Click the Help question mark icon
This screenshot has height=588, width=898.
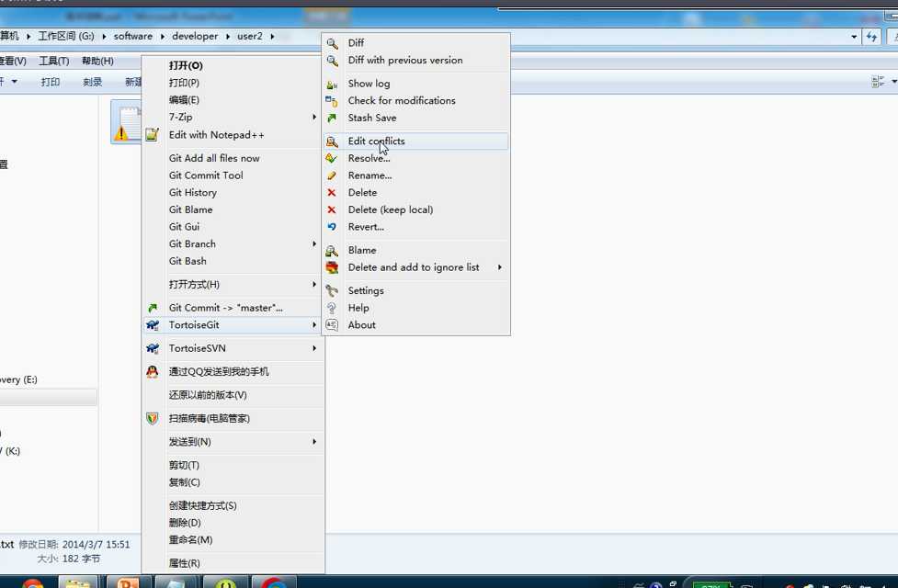332,308
